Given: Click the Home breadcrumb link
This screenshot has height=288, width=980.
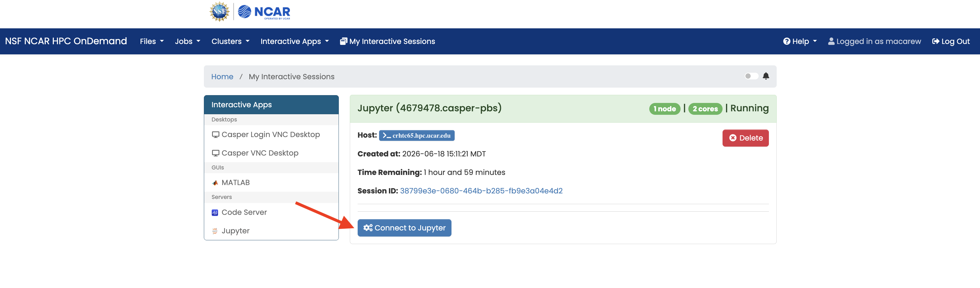Looking at the screenshot, I should click(222, 77).
